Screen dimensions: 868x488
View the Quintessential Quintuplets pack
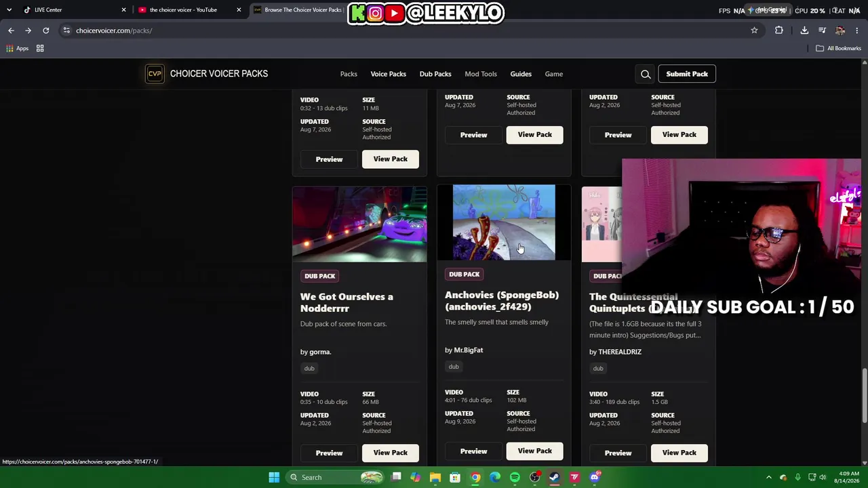679,453
